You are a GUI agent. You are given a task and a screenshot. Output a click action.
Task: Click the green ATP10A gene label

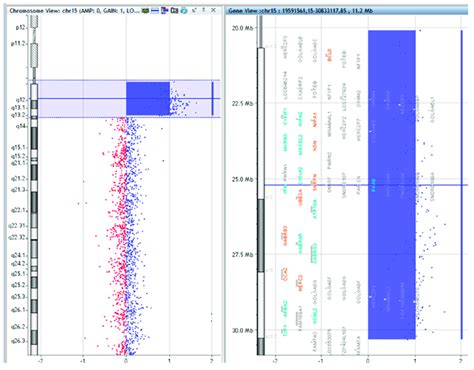(x=315, y=209)
